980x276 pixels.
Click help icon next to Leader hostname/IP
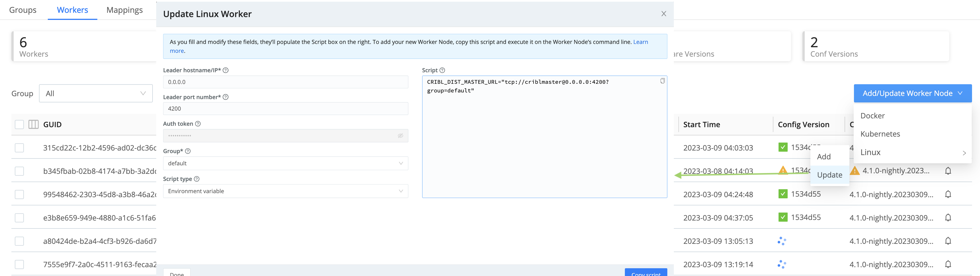point(226,70)
